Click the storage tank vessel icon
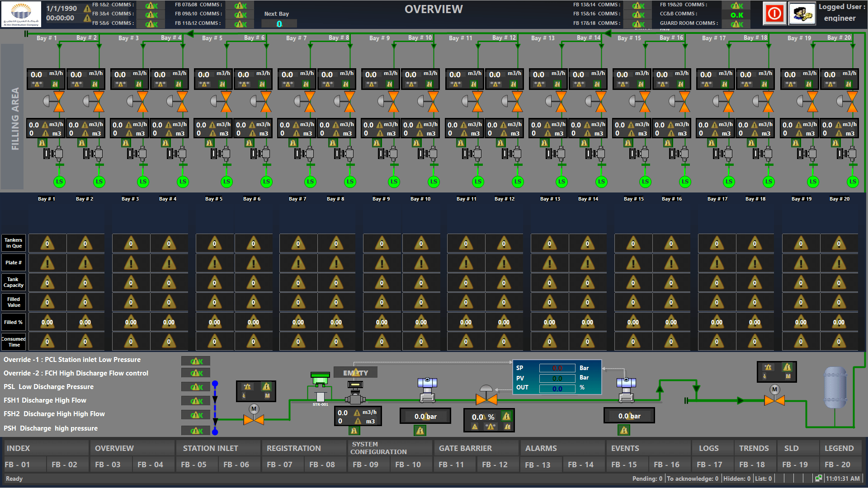The height and width of the screenshot is (488, 868). 835,387
